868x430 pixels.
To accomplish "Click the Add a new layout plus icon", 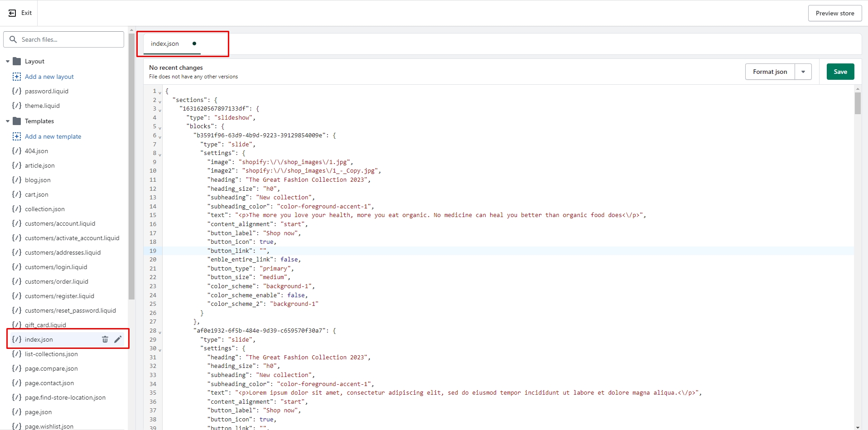I will (17, 77).
